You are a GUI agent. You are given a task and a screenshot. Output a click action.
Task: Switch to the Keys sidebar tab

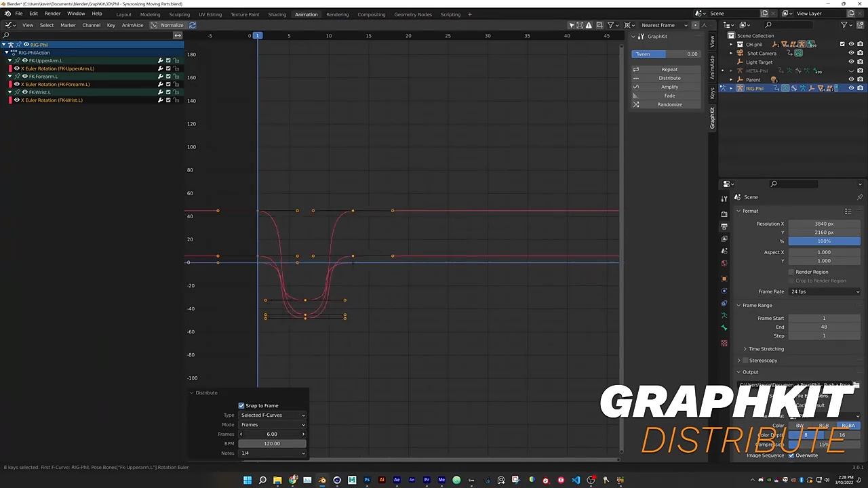[x=712, y=92]
